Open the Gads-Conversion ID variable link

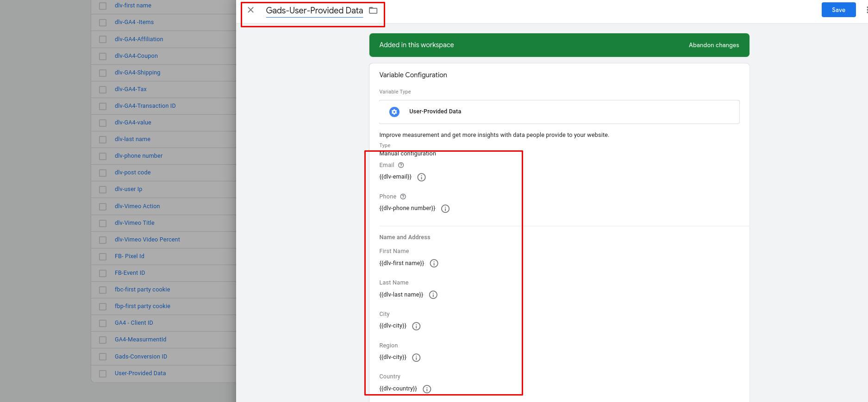point(141,357)
